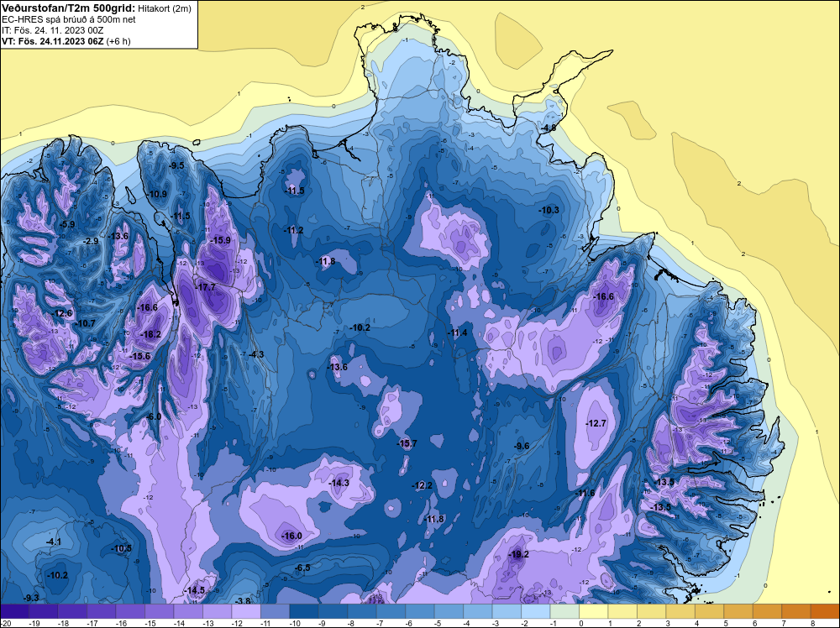Select legend swatch between 0 and 1
840x628 pixels.
pyautogui.click(x=594, y=611)
